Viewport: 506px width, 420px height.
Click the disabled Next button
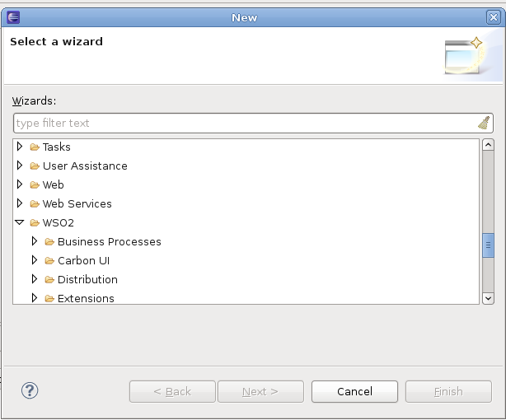tap(260, 392)
